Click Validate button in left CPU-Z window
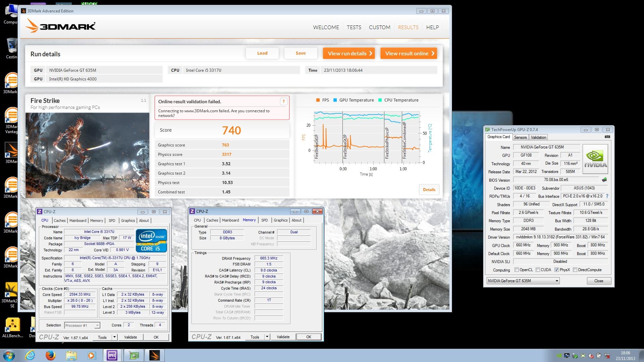Viewport: 644px width, 362px height. tap(130, 337)
